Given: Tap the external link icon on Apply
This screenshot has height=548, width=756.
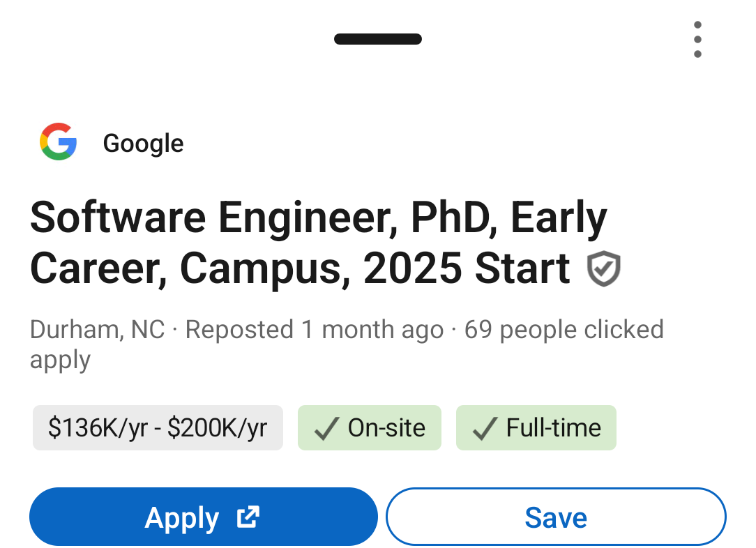Looking at the screenshot, I should [247, 517].
